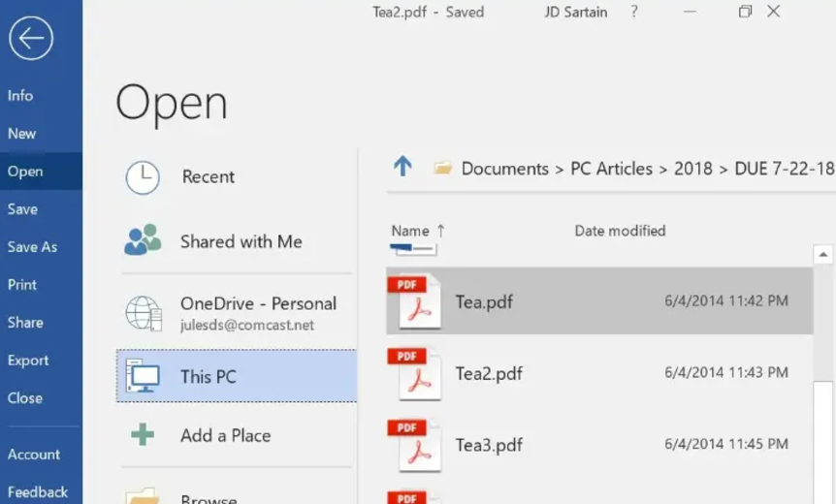Go up one folder level arrow
This screenshot has height=504, width=836.
tap(402, 167)
